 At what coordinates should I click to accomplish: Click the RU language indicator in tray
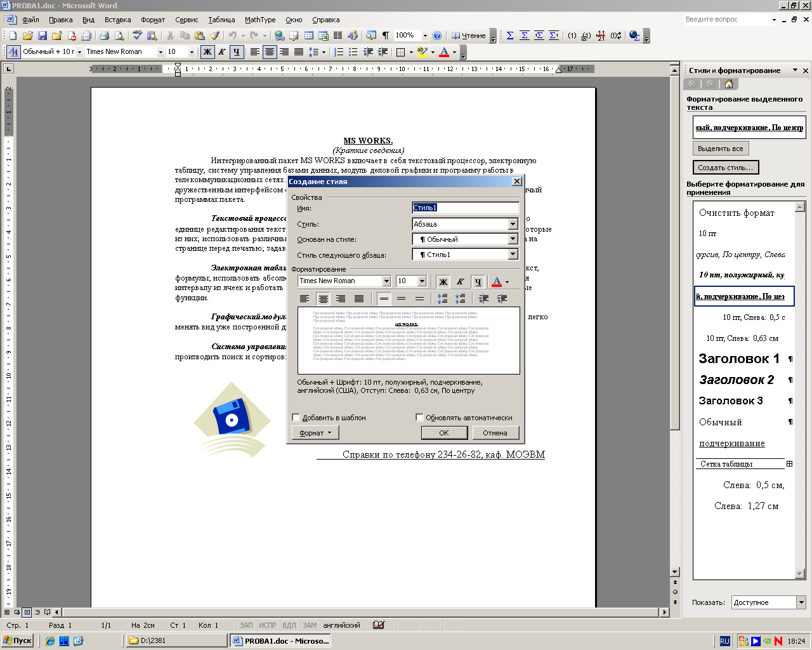coord(725,641)
